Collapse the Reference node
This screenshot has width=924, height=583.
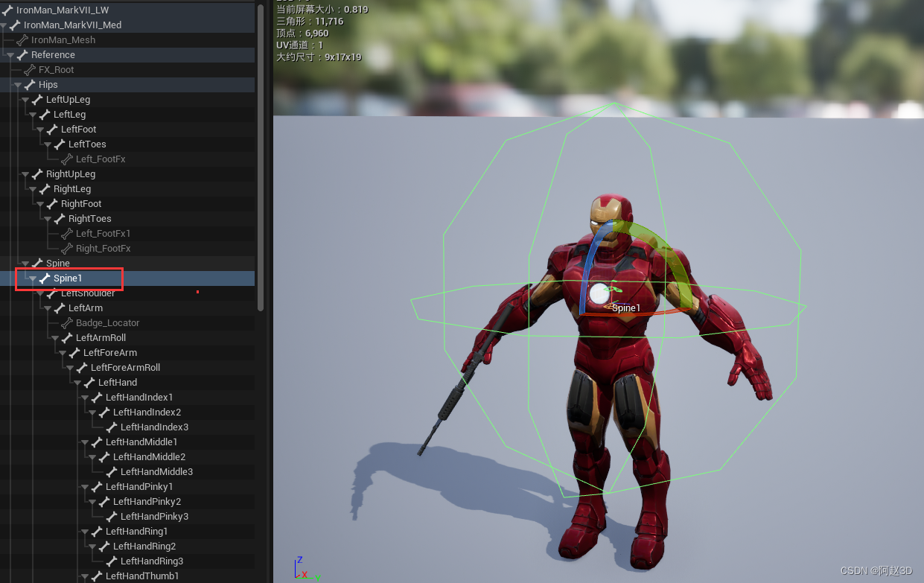[x=10, y=55]
